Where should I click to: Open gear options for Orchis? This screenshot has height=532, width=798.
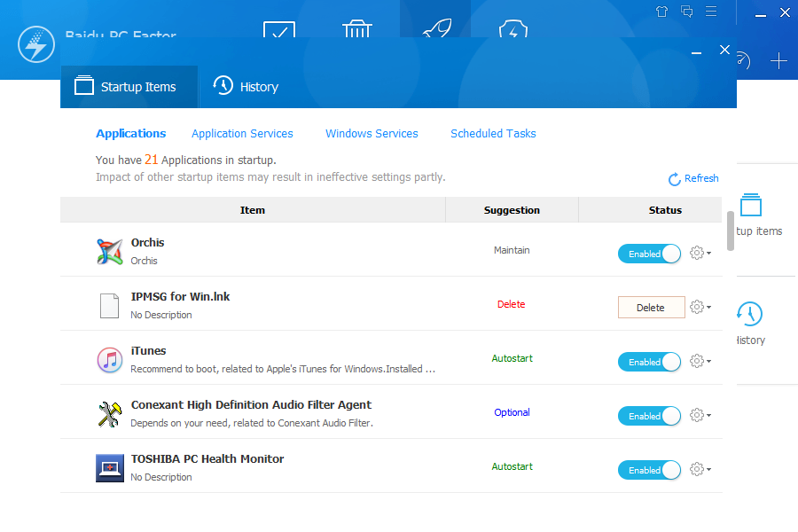[700, 253]
